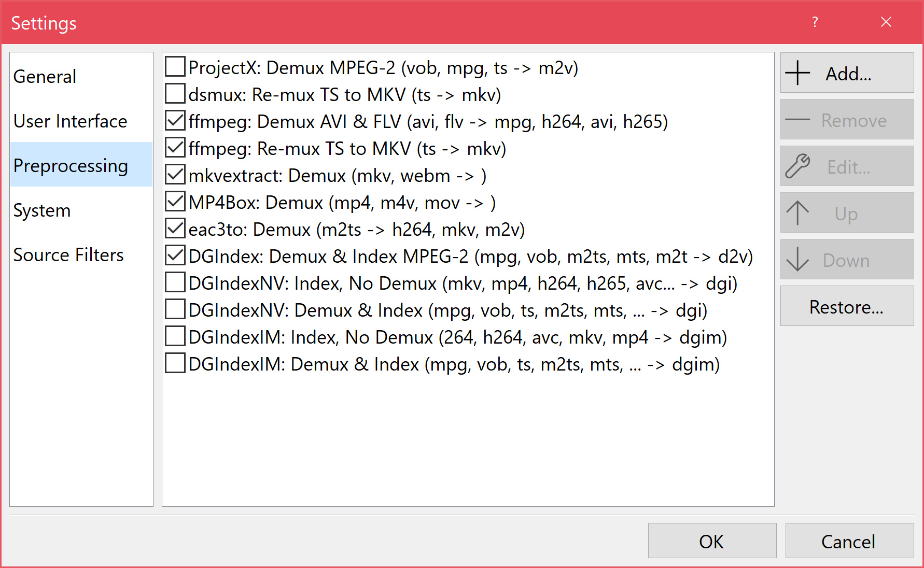Click the up arrow icon

[x=797, y=213]
